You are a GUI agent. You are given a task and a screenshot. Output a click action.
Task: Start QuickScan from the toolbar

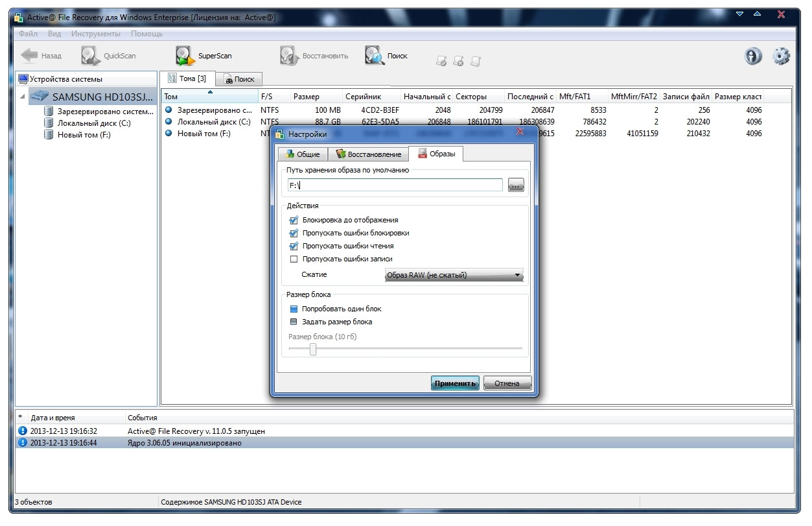coord(109,56)
